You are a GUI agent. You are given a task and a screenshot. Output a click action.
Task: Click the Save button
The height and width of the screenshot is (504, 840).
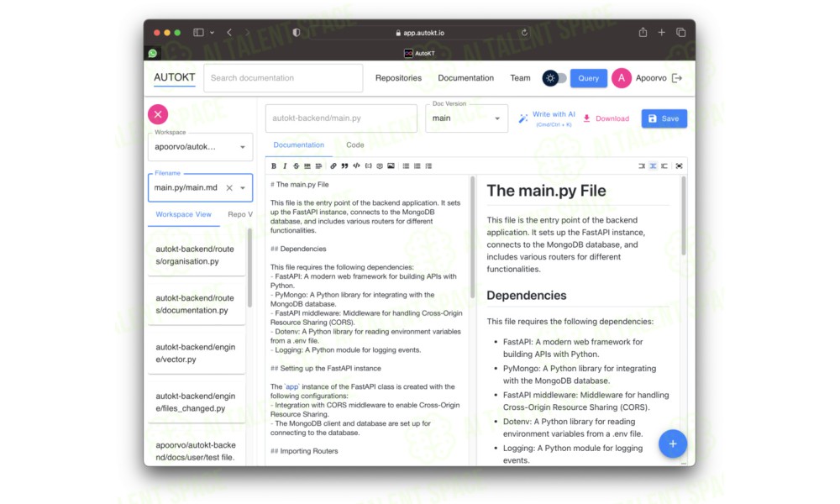664,118
